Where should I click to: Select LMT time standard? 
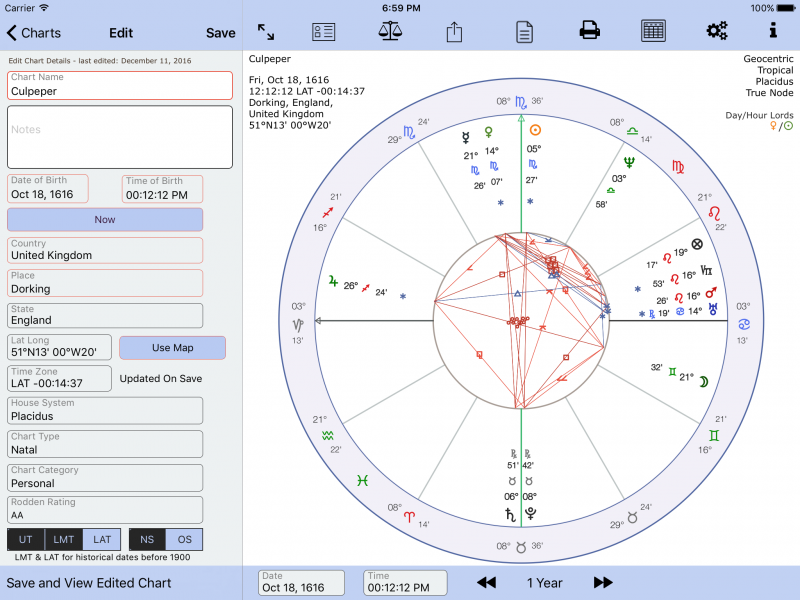62,539
